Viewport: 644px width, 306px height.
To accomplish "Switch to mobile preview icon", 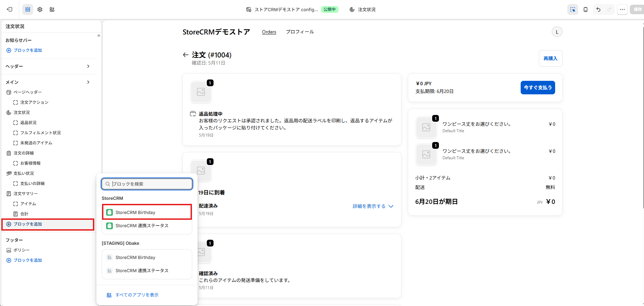I will [x=586, y=9].
